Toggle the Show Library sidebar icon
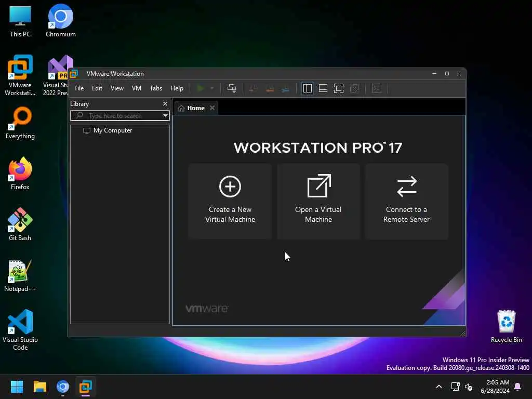This screenshot has height=399, width=532. [x=308, y=88]
